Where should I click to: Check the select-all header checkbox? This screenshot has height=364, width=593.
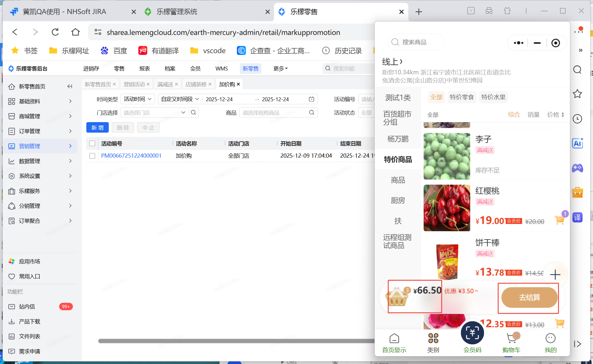tap(92, 144)
